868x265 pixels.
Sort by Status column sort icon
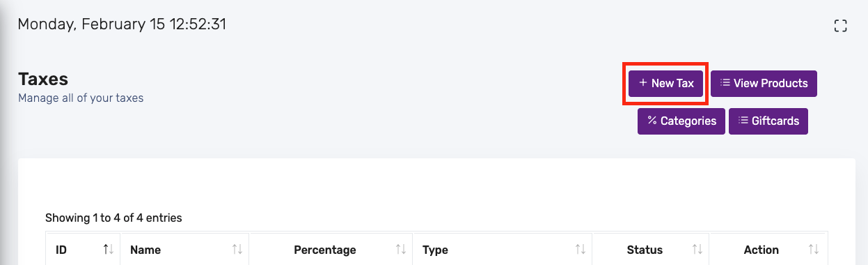(x=697, y=250)
